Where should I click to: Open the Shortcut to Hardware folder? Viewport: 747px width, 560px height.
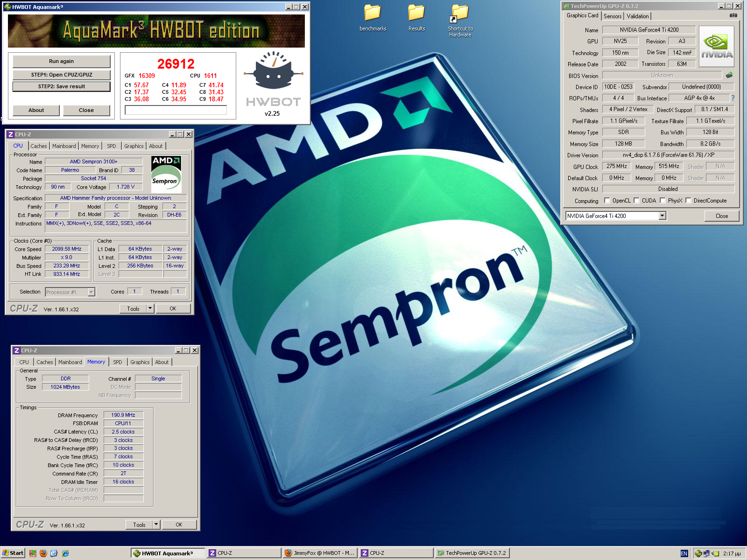460,21
